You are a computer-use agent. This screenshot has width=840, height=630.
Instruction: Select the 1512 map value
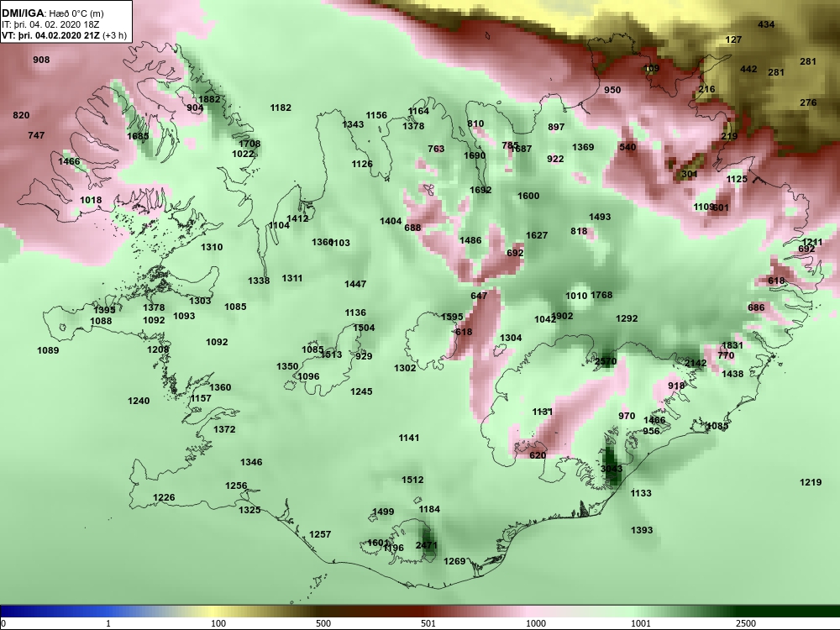(413, 480)
